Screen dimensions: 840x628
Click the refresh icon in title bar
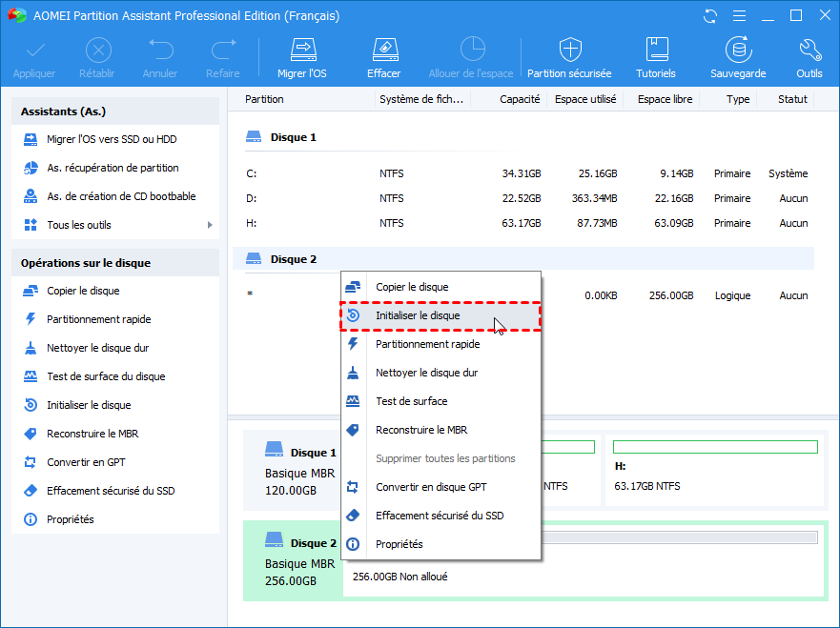(710, 16)
